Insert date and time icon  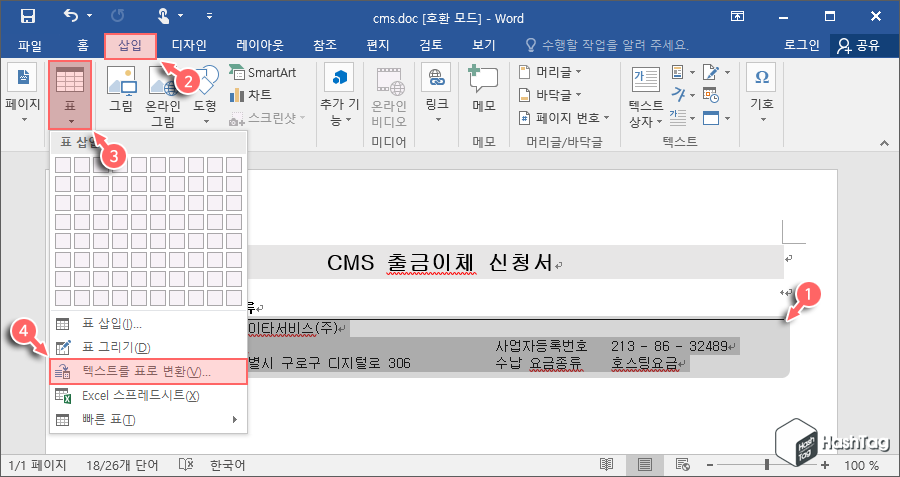[712, 95]
